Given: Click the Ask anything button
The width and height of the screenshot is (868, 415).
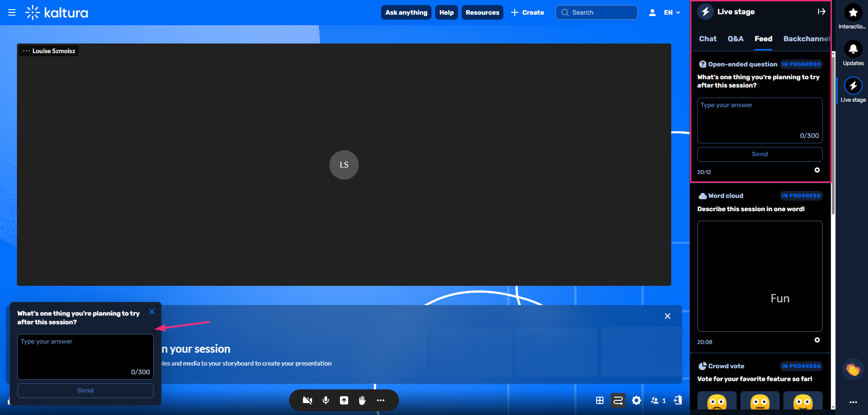Looking at the screenshot, I should [406, 13].
